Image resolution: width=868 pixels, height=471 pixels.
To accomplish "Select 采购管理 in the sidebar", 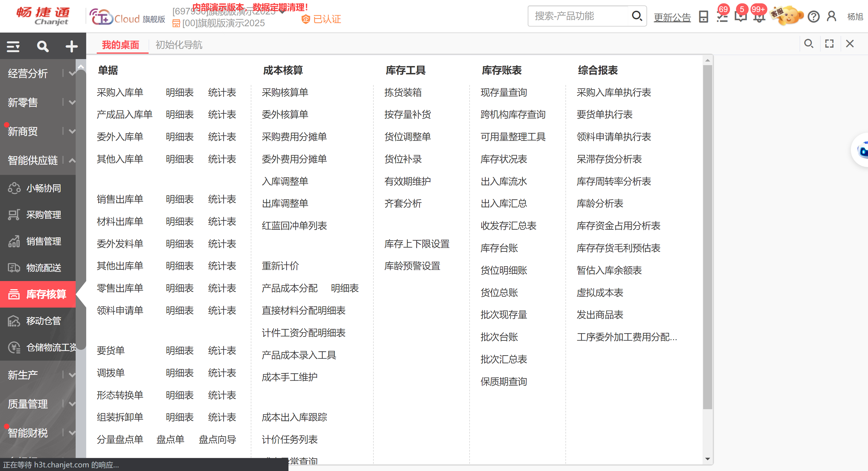I will click(x=43, y=215).
